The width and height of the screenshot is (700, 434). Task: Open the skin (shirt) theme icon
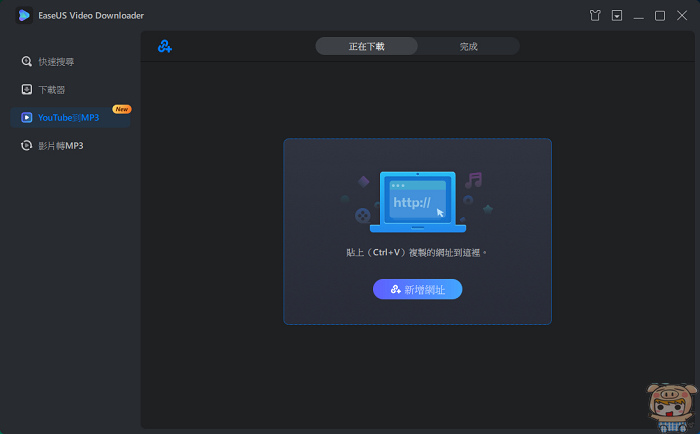click(x=597, y=16)
